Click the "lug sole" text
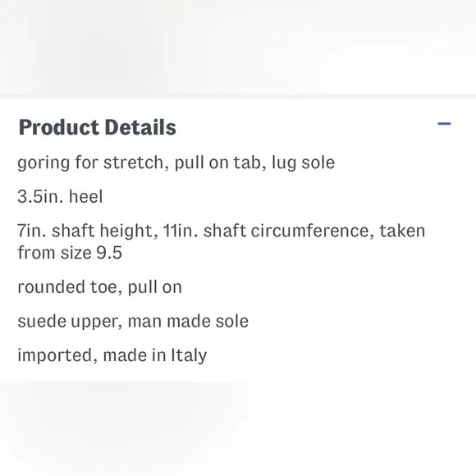This screenshot has width=476, height=476. click(303, 162)
